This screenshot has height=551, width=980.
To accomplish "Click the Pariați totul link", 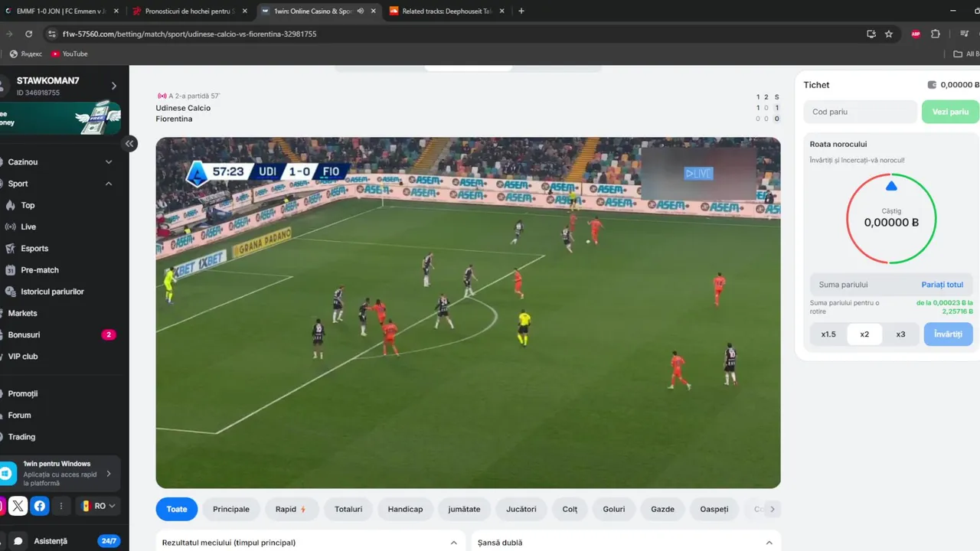I will pos(942,285).
